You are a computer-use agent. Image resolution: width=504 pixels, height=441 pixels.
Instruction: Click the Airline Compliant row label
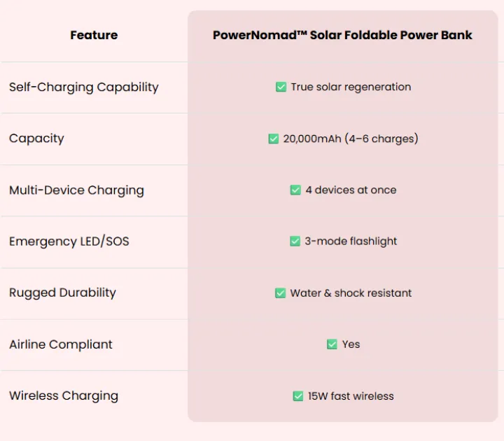click(61, 344)
